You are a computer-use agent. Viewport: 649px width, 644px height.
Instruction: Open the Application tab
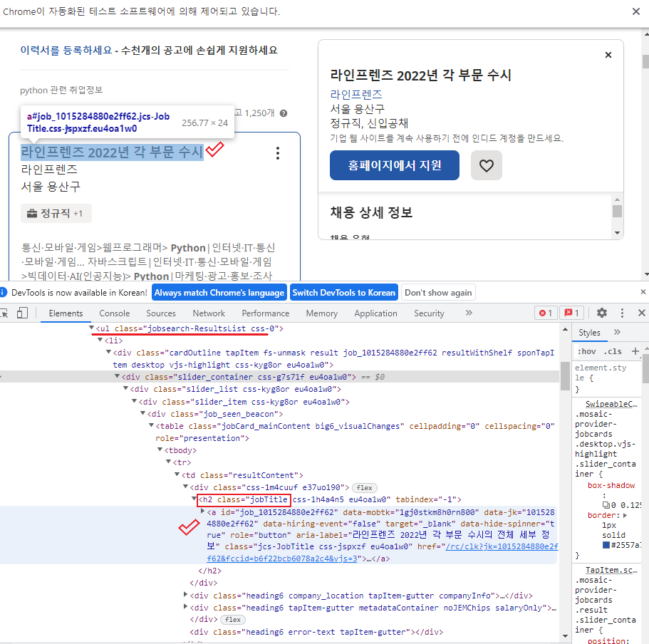tap(375, 313)
